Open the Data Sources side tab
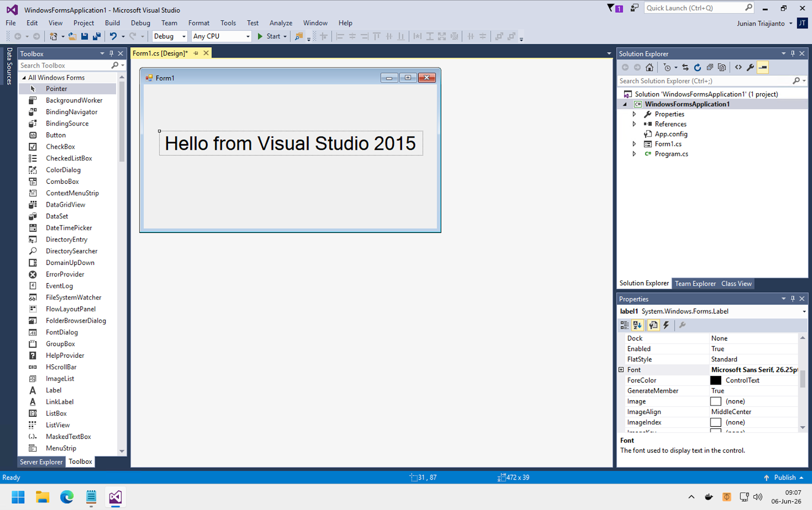Image resolution: width=812 pixels, height=510 pixels. [x=9, y=66]
